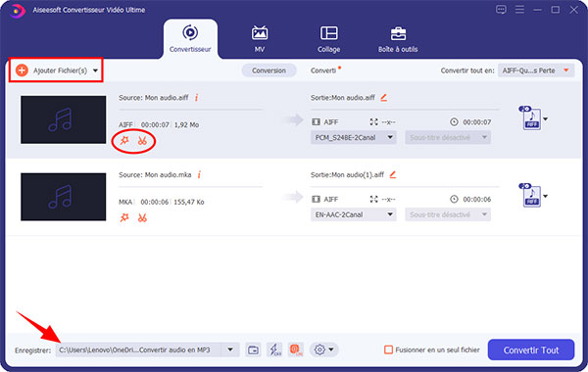Click resolution icon in Mon audio.aiff output
This screenshot has width=588, height=372.
pyautogui.click(x=374, y=121)
